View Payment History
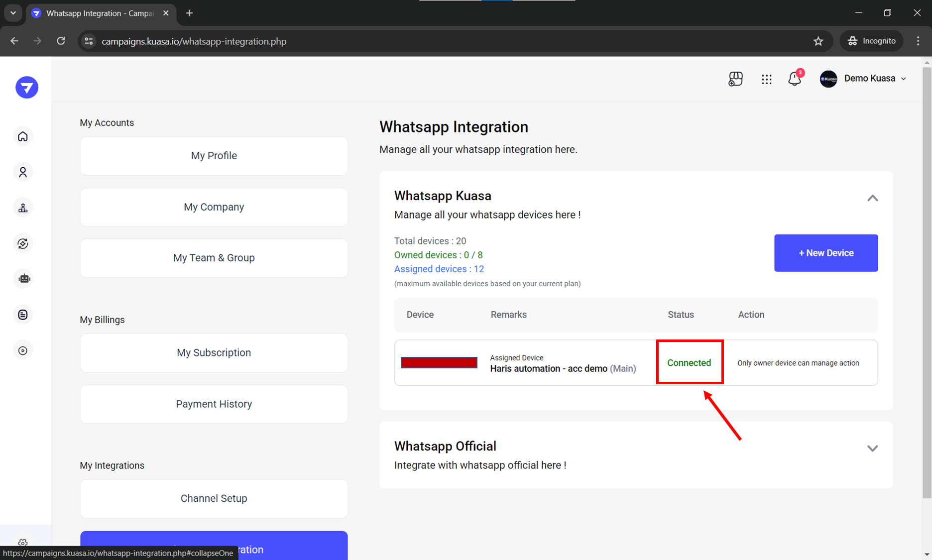Image resolution: width=932 pixels, height=560 pixels. click(214, 404)
